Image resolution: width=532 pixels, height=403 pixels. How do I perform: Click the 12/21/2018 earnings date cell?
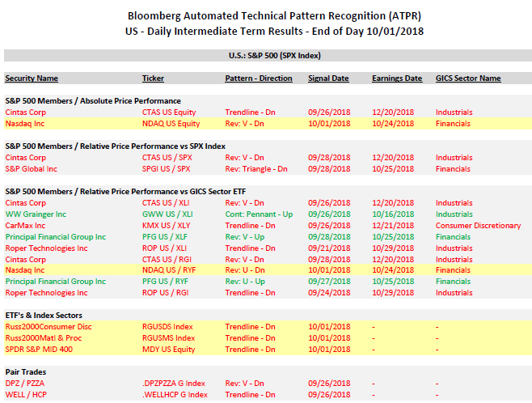coord(393,226)
